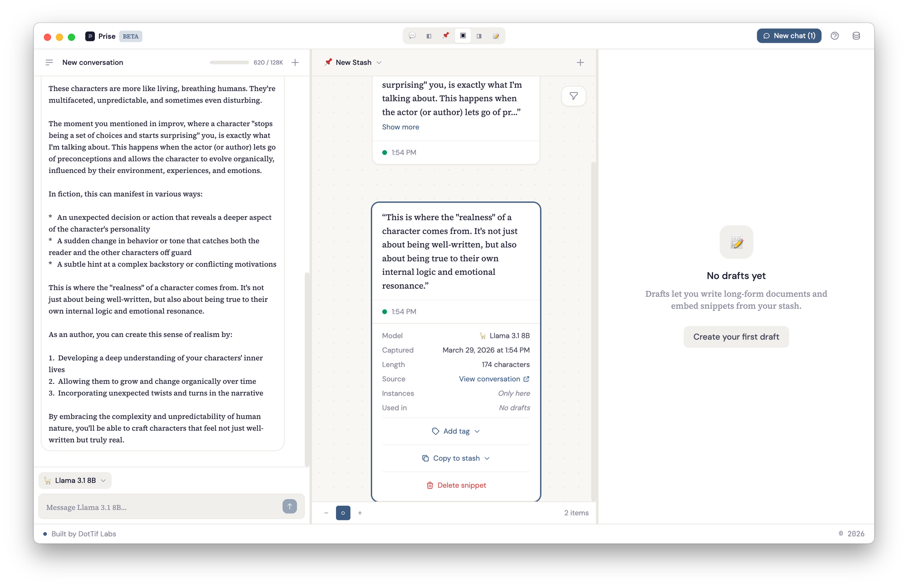Open the help question-mark icon
The width and height of the screenshot is (908, 588).
(834, 36)
